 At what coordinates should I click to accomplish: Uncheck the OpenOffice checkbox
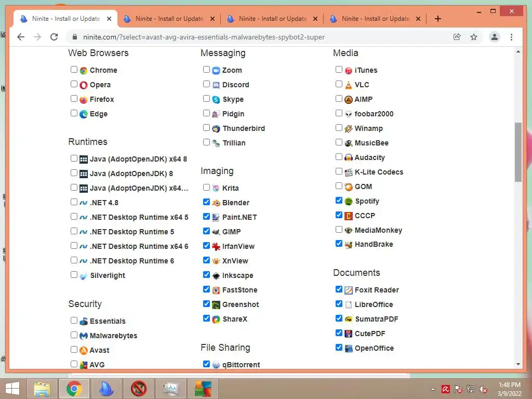(x=339, y=347)
